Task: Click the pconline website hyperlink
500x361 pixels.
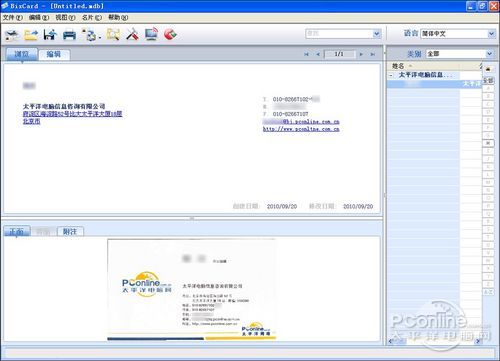Action: coord(301,129)
